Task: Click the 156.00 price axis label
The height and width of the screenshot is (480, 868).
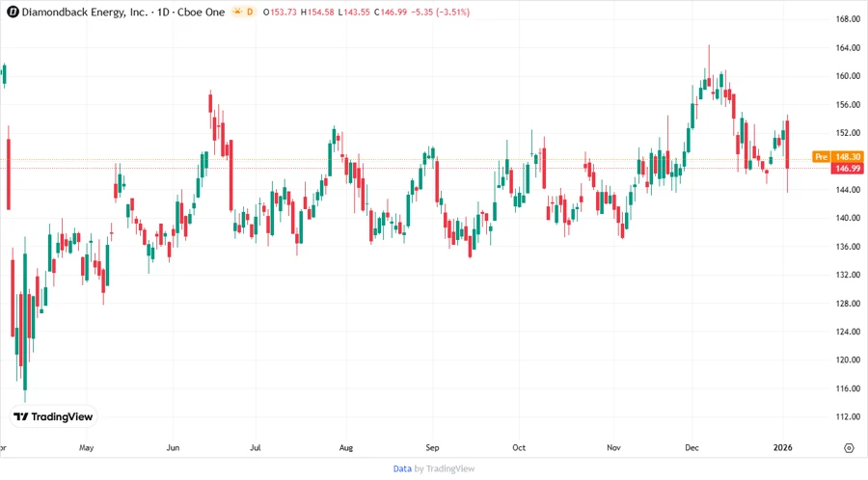Action: [x=848, y=104]
